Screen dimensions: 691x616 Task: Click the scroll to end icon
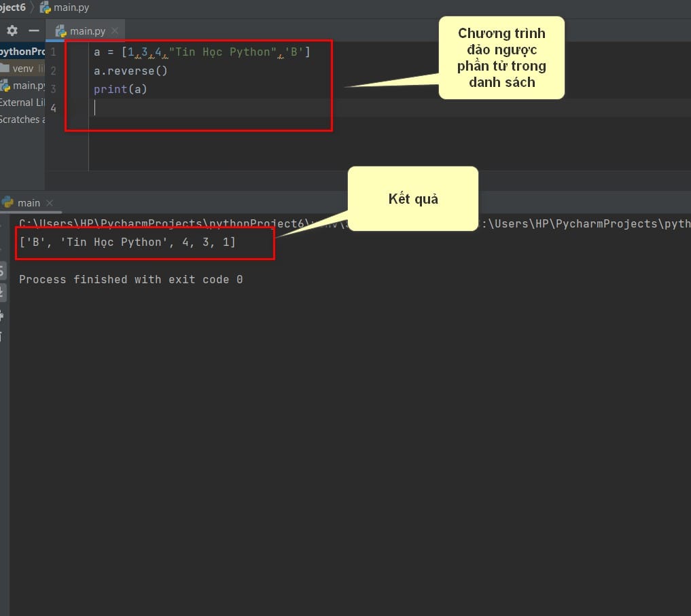pos(2,293)
